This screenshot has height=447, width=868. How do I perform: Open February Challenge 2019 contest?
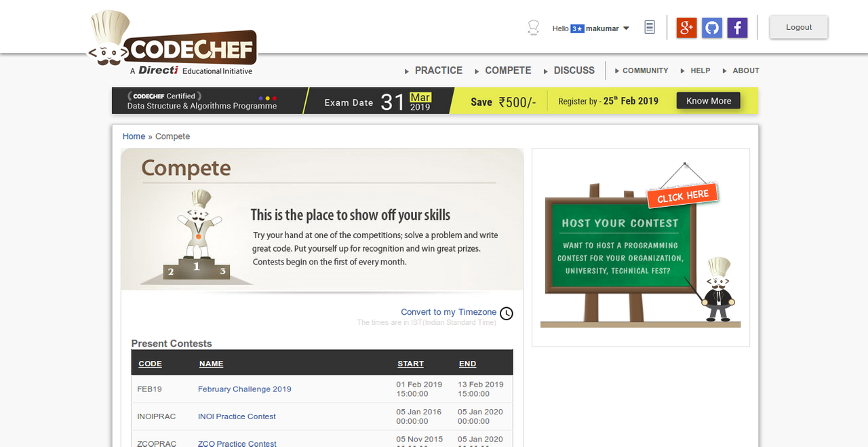(245, 389)
